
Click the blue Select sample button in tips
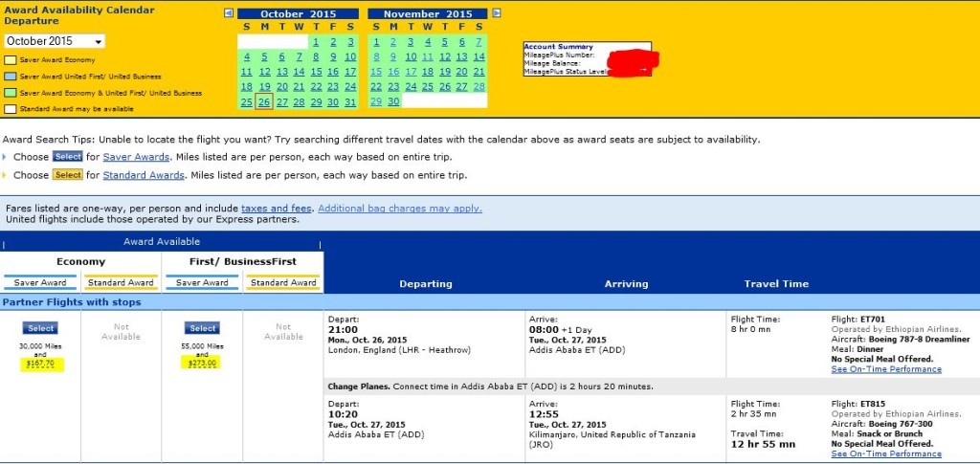coord(68,156)
